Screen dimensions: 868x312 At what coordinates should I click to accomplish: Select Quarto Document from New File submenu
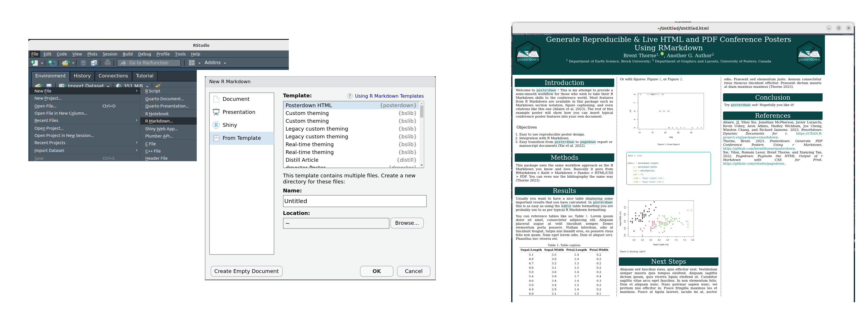point(164,99)
